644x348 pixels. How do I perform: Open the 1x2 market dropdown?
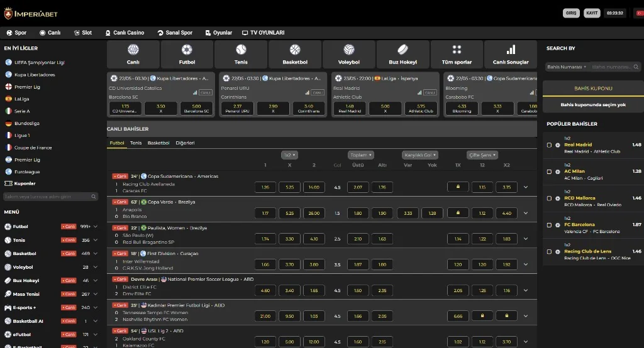coord(289,155)
